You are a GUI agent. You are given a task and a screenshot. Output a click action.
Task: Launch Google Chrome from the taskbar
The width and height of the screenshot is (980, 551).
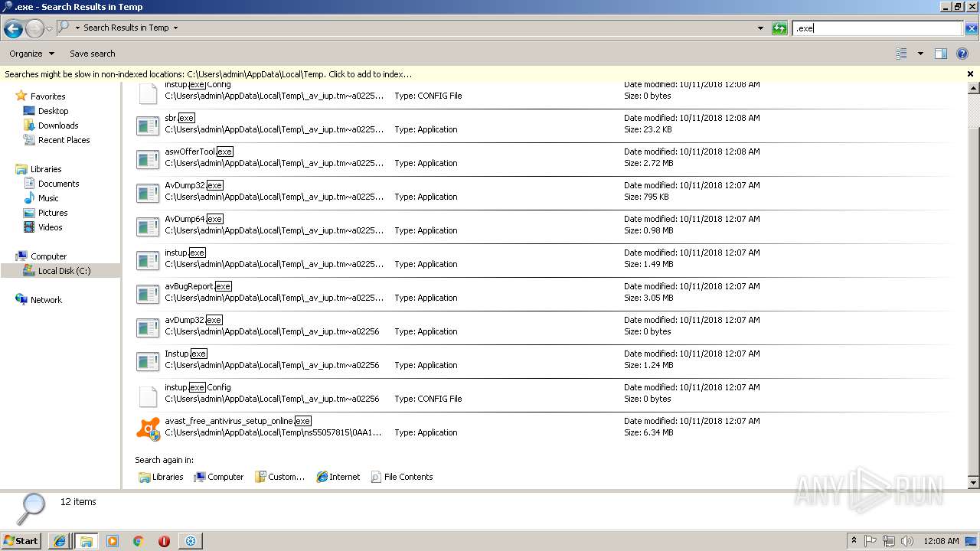pyautogui.click(x=139, y=541)
